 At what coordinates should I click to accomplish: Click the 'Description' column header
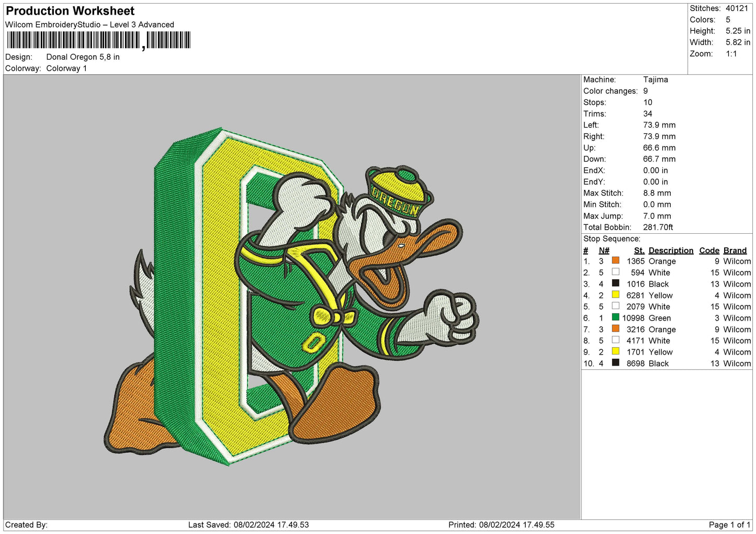(x=671, y=251)
